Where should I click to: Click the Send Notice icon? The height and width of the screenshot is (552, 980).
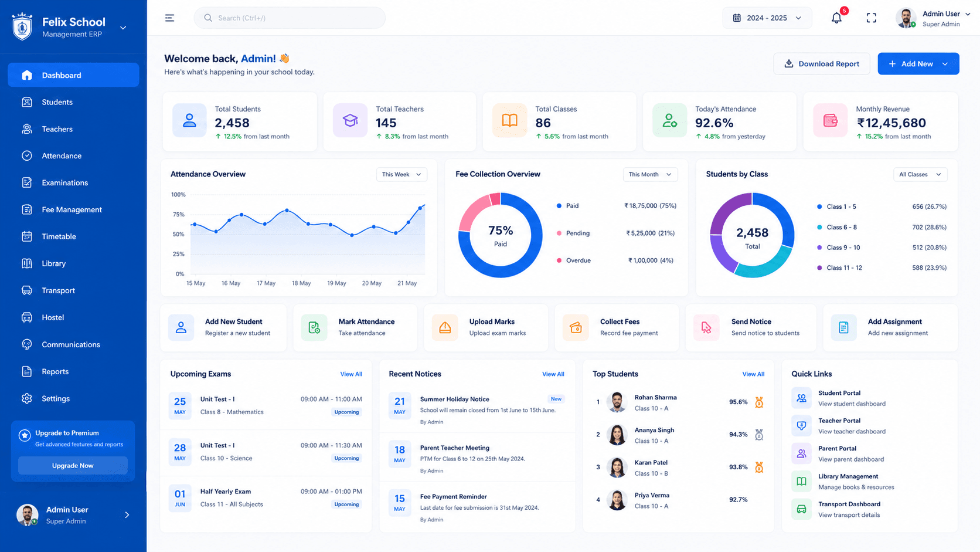tap(706, 327)
